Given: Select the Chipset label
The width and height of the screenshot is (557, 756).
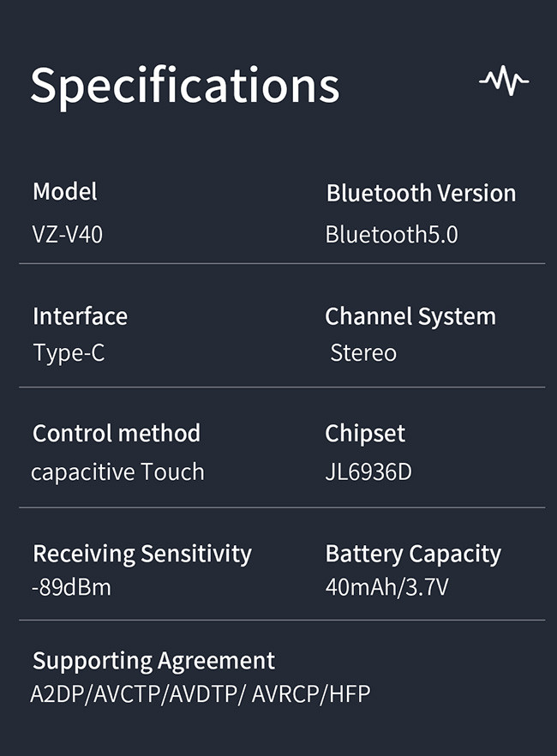Looking at the screenshot, I should click(365, 434).
